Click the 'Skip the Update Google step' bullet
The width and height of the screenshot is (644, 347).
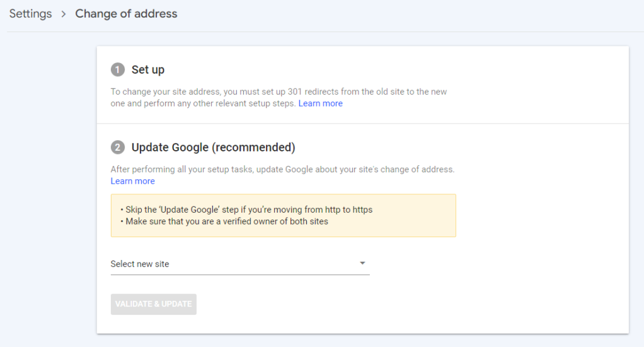(246, 209)
